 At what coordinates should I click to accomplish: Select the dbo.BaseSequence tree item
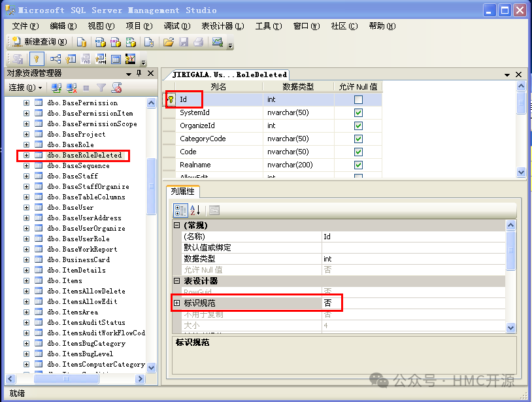[78, 166]
